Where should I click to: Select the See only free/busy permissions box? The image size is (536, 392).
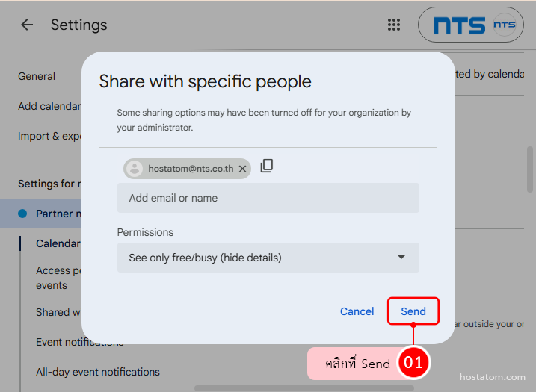pos(254,258)
